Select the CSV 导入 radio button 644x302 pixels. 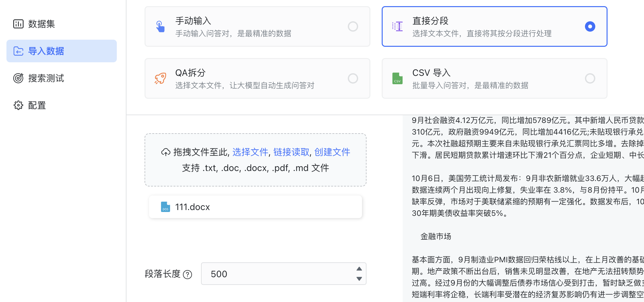pyautogui.click(x=590, y=78)
